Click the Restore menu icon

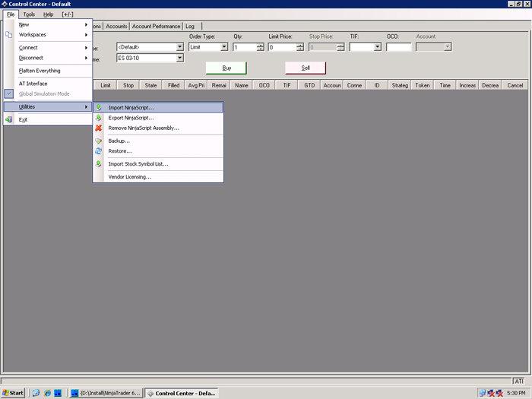(99, 151)
